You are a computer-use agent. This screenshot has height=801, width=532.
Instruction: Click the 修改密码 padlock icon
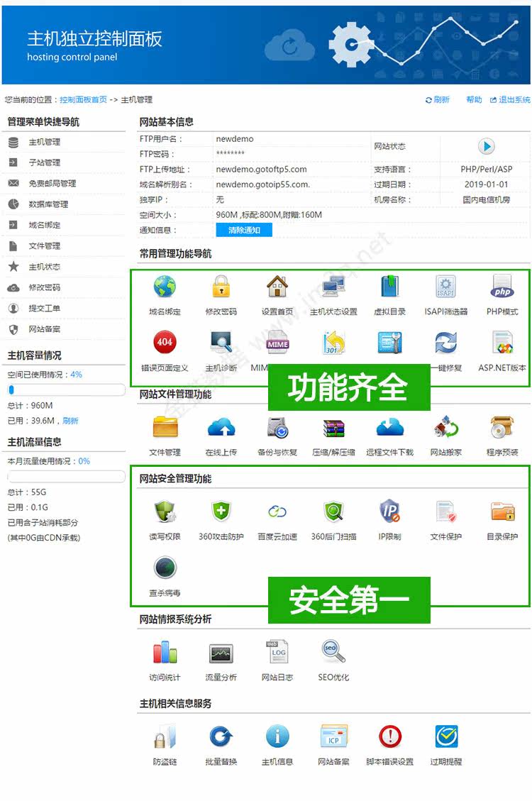221,287
